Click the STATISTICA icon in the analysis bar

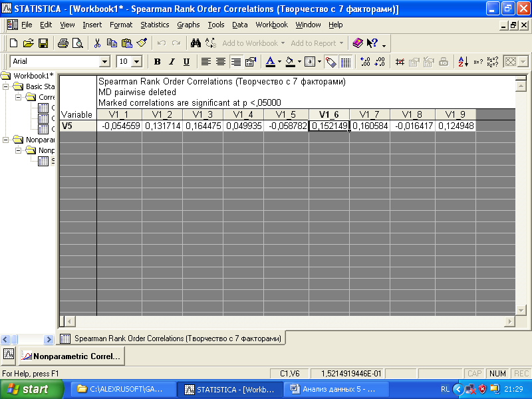coord(9,354)
